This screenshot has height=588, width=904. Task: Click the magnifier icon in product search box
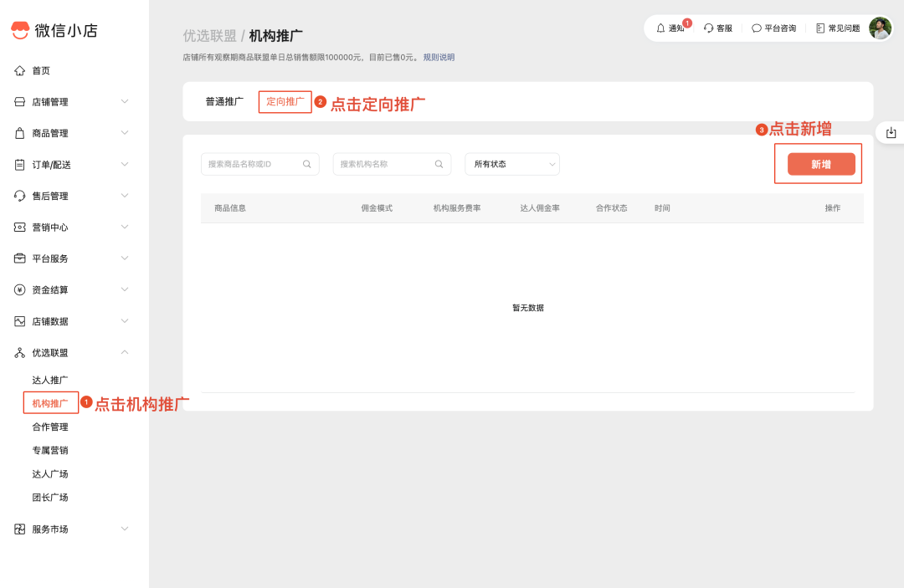[307, 164]
